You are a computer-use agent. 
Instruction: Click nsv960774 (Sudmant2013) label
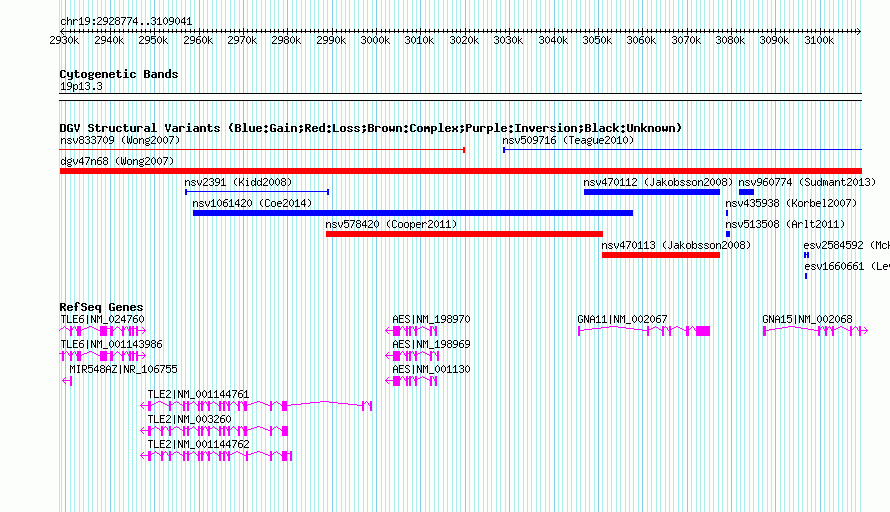click(x=807, y=182)
